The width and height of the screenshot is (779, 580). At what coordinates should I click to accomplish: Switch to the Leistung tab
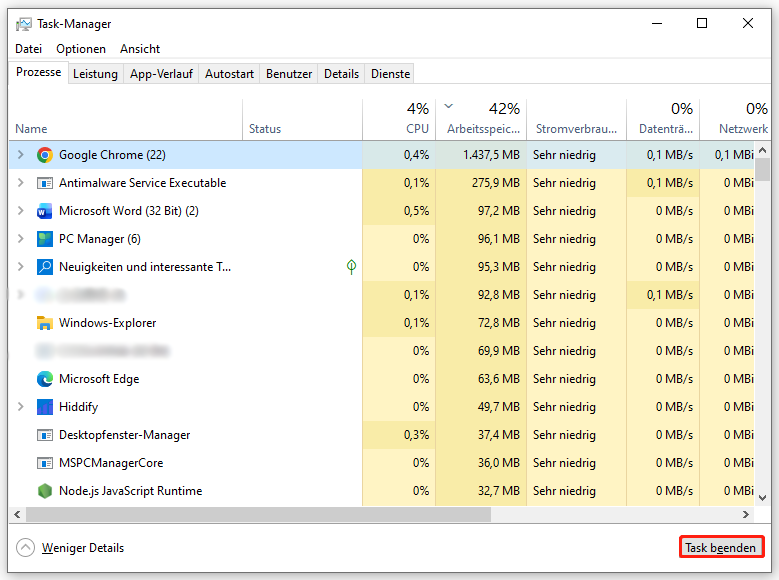coord(95,74)
